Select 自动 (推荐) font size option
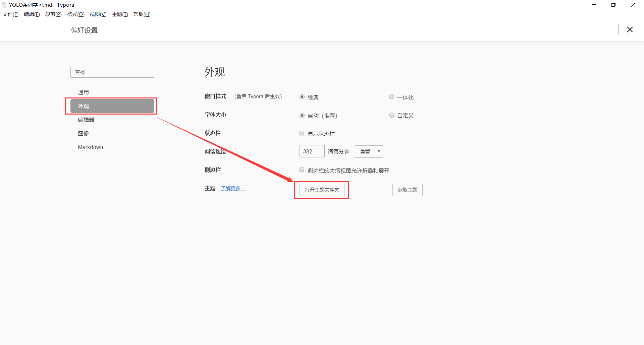Viewport: 644px width, 345px height. (x=302, y=115)
